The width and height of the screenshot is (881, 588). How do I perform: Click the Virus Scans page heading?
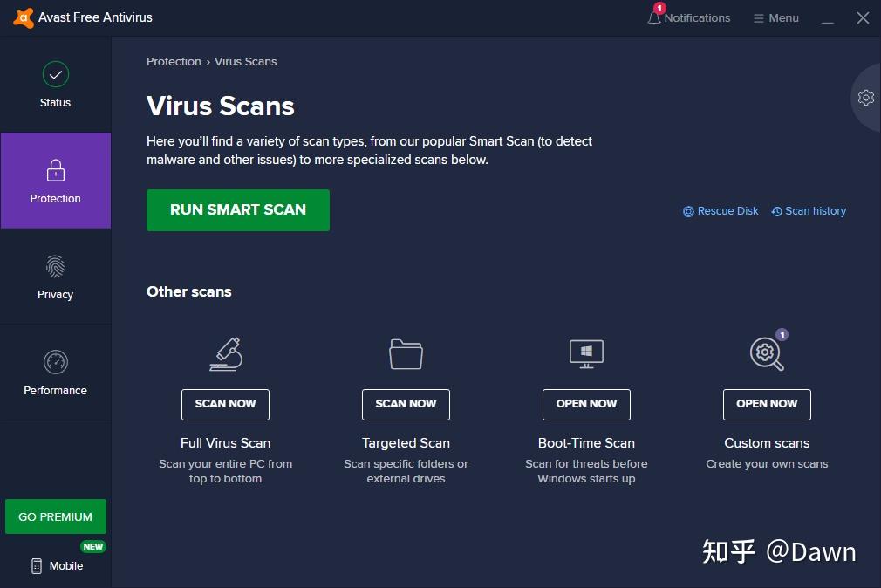point(220,106)
